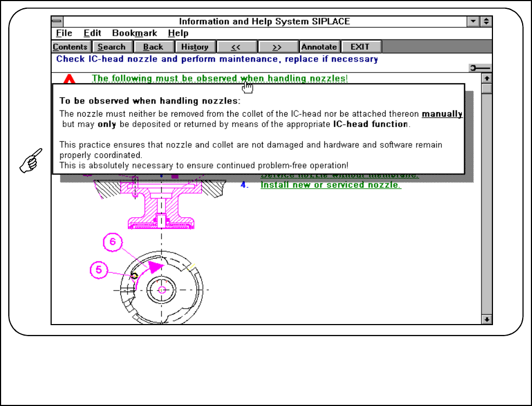Go Back to previous topic

154,47
